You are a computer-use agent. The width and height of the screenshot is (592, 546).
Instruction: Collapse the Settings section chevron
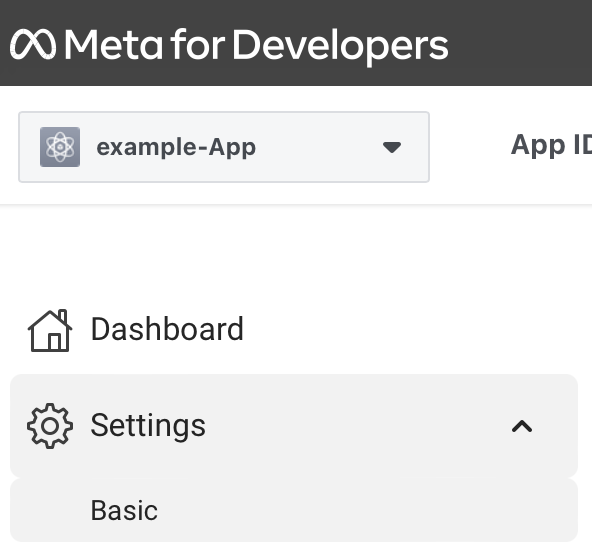[522, 426]
